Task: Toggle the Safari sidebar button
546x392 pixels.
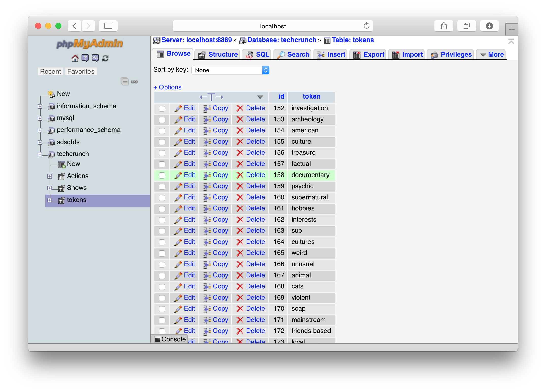Action: tap(108, 26)
